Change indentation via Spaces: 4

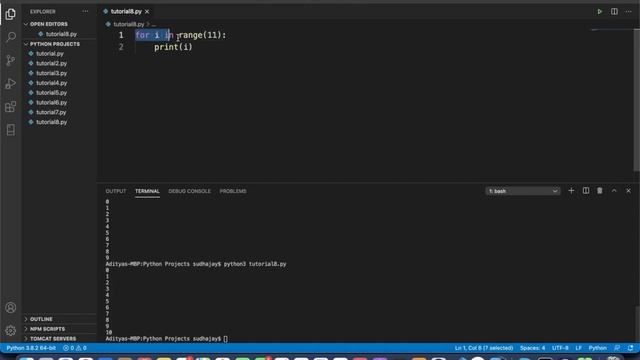pyautogui.click(x=532, y=348)
